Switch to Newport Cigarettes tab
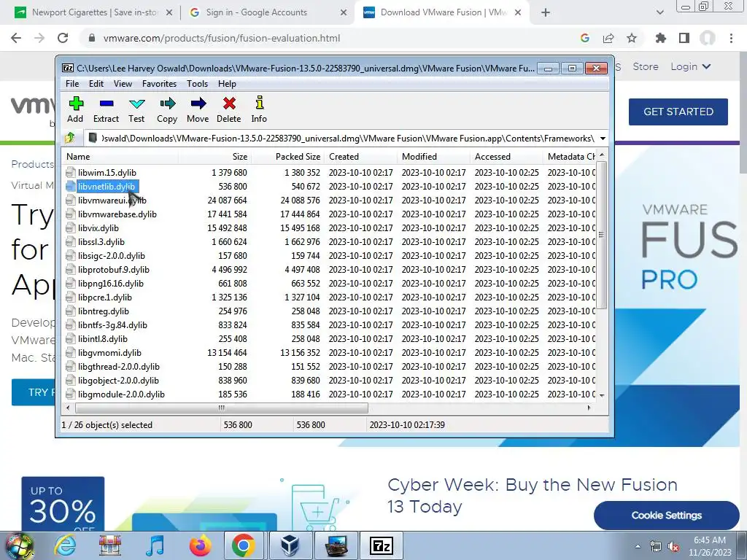Viewport: 747px width, 560px height. tap(93, 12)
